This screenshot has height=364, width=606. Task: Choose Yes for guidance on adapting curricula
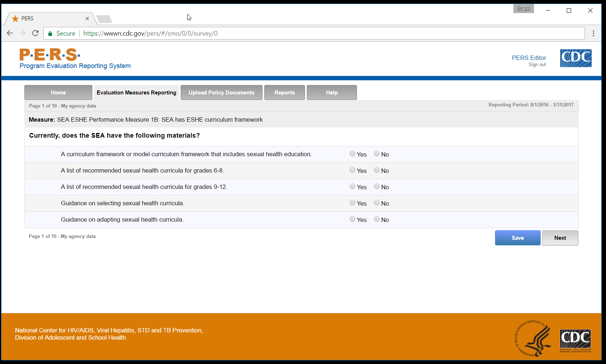pyautogui.click(x=352, y=219)
